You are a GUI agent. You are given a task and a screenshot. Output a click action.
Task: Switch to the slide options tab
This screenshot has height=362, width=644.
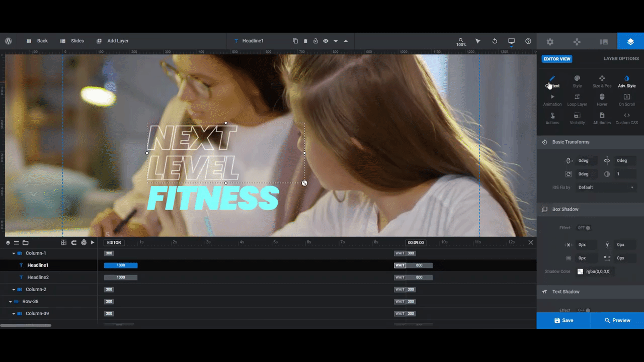coord(604,42)
